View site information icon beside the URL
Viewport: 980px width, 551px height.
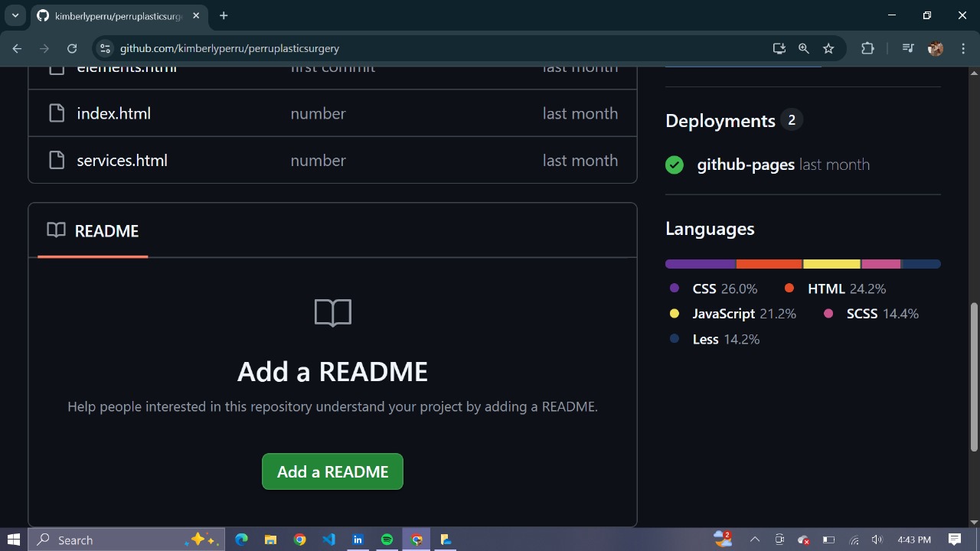(105, 48)
